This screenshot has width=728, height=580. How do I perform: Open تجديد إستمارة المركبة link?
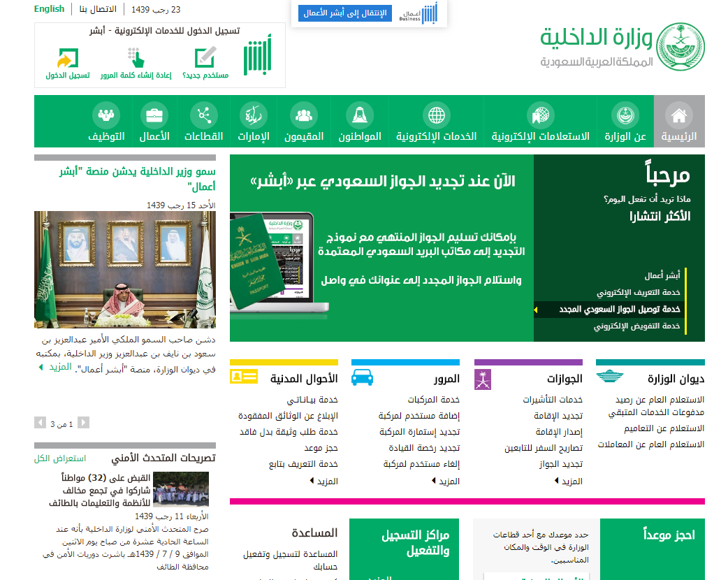tap(419, 432)
